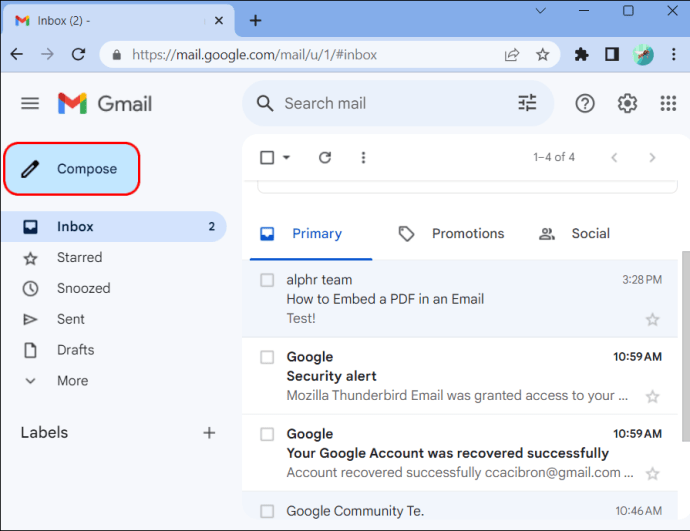This screenshot has width=690, height=531.
Task: Open the Google apps grid
Action: 668,103
